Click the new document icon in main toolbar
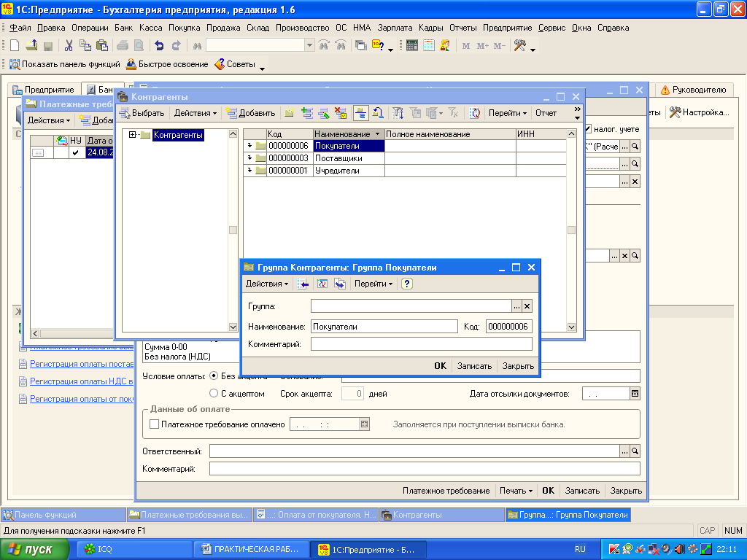 pyautogui.click(x=15, y=46)
